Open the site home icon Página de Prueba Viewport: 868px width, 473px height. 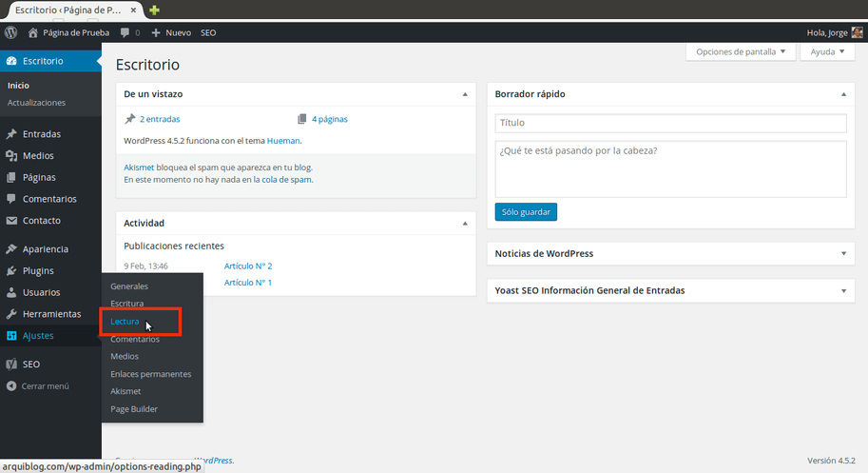pyautogui.click(x=32, y=32)
